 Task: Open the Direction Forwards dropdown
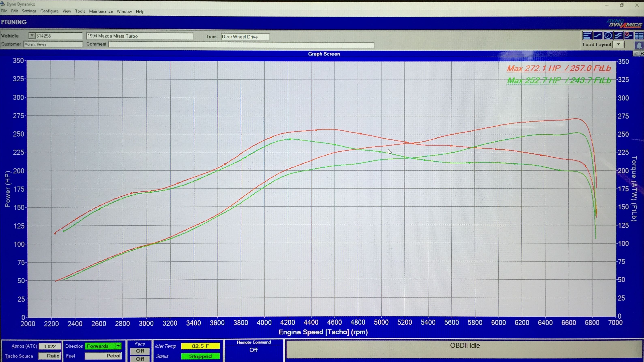(x=118, y=346)
